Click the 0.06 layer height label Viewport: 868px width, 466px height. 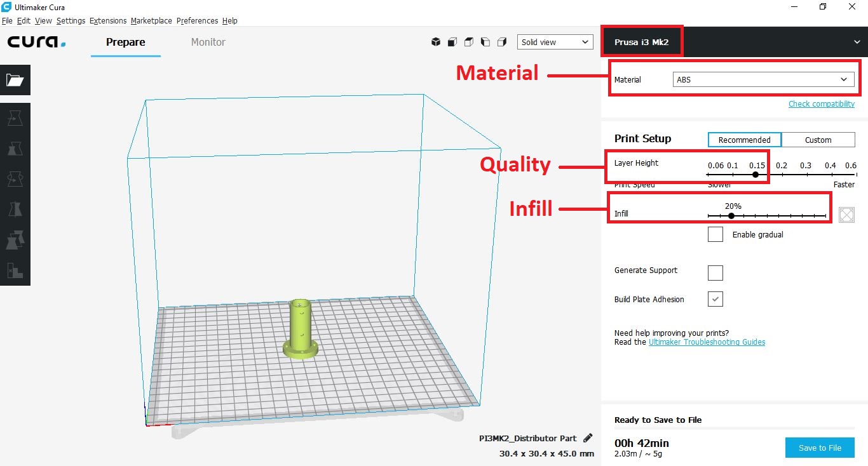point(715,165)
